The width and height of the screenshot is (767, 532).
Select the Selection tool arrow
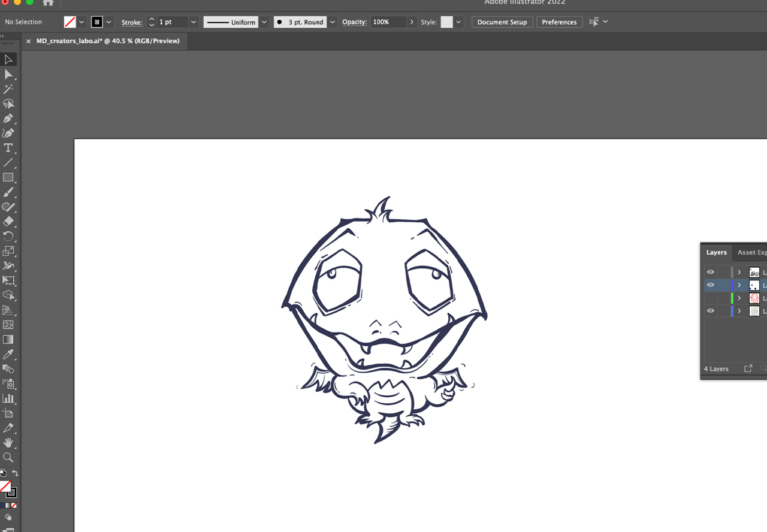click(8, 59)
